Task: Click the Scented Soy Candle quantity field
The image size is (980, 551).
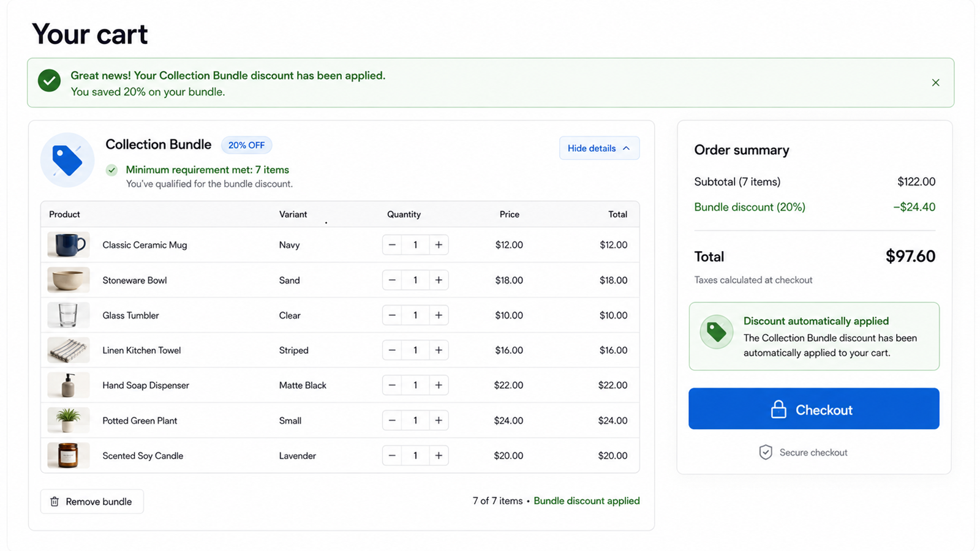Action: [x=415, y=455]
